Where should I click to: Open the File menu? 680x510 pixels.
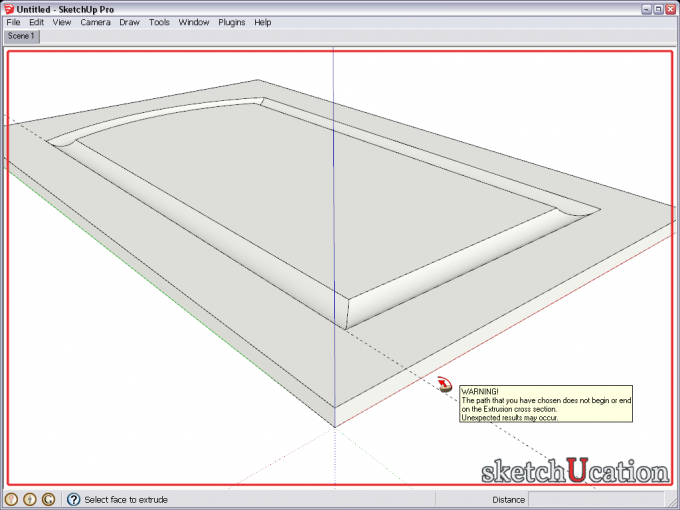point(13,22)
